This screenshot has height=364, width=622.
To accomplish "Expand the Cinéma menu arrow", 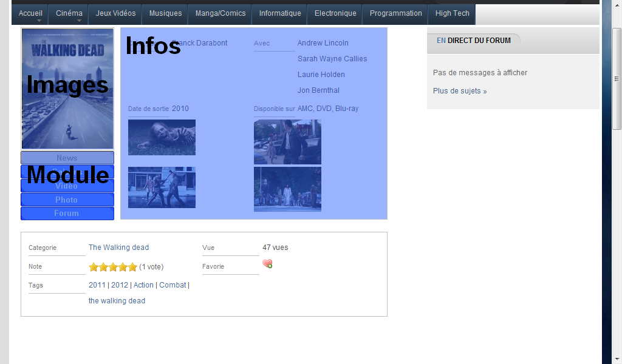I will 80,21.
